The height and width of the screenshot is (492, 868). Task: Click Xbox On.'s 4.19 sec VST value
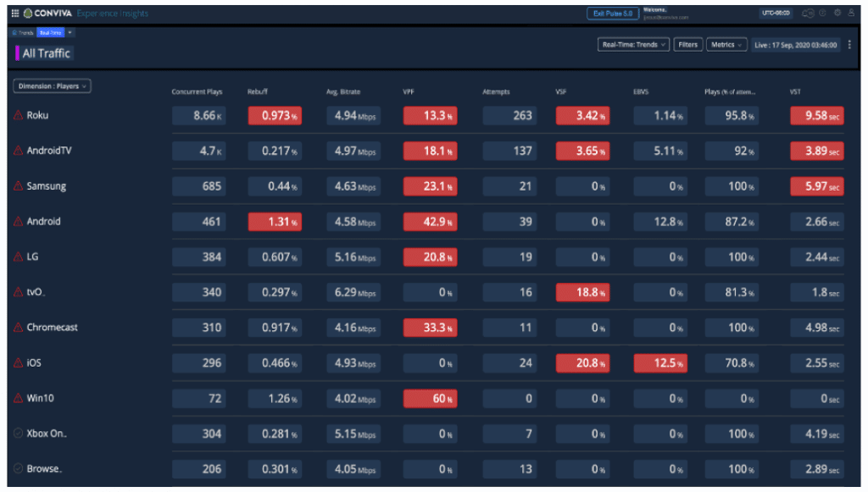[817, 434]
